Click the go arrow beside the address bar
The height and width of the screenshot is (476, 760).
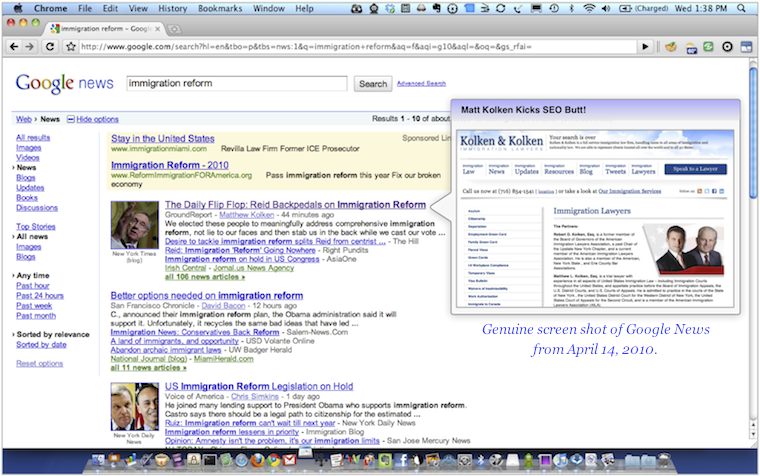pos(645,47)
